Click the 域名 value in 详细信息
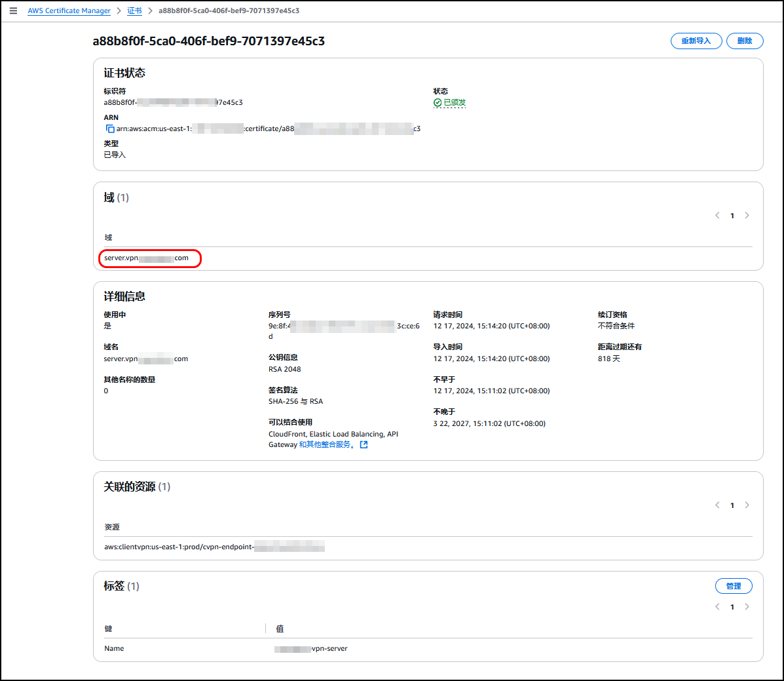Viewport: 784px width, 681px height. tap(146, 359)
